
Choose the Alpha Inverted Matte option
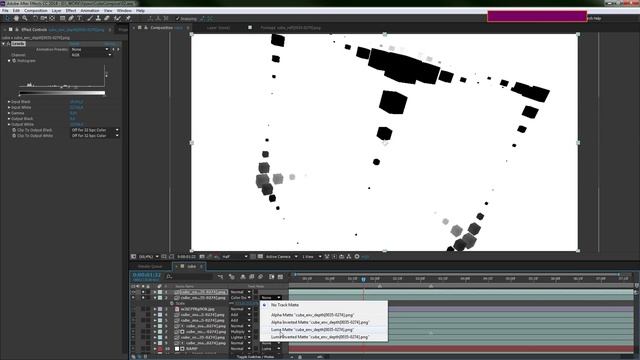pos(320,322)
